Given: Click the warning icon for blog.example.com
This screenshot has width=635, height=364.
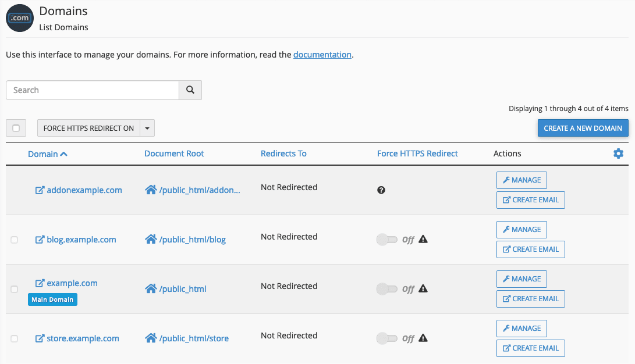Looking at the screenshot, I should 423,239.
